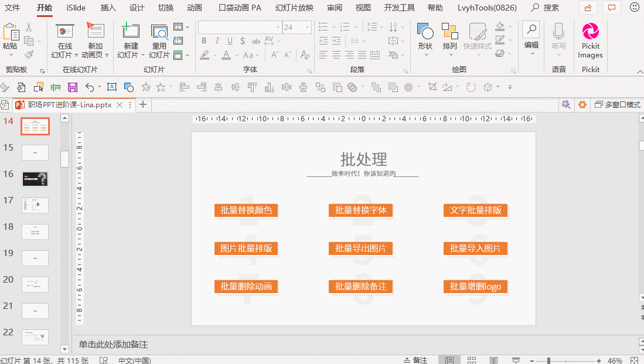Click zoom in plus button
This screenshot has width=644, height=364.
click(x=599, y=360)
